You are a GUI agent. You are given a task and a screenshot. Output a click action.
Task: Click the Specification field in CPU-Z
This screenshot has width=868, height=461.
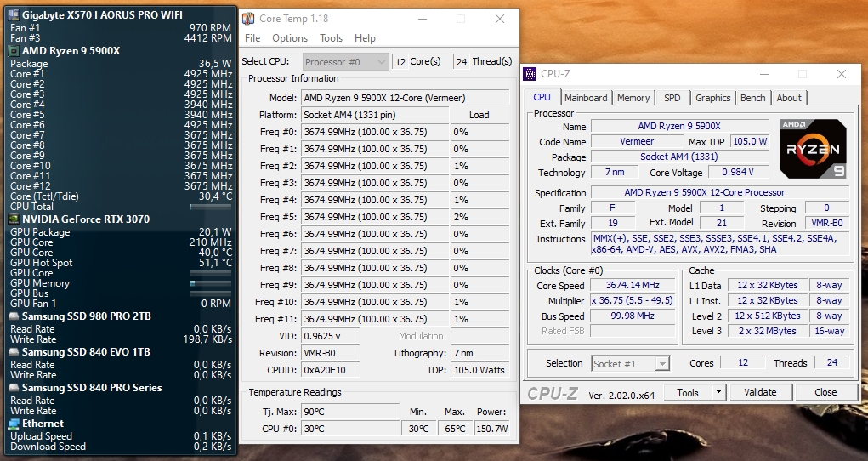coord(719,193)
